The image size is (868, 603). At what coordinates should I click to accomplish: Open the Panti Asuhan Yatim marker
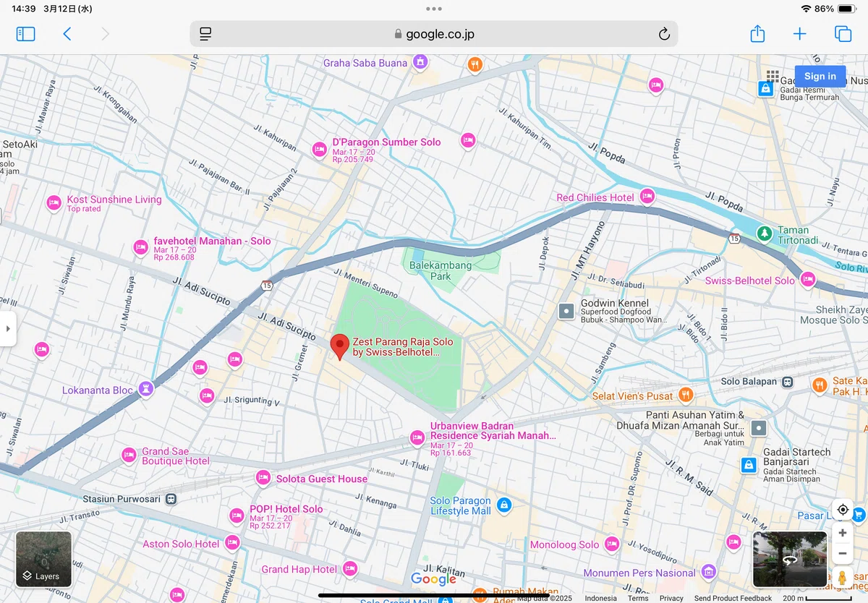[x=758, y=429]
